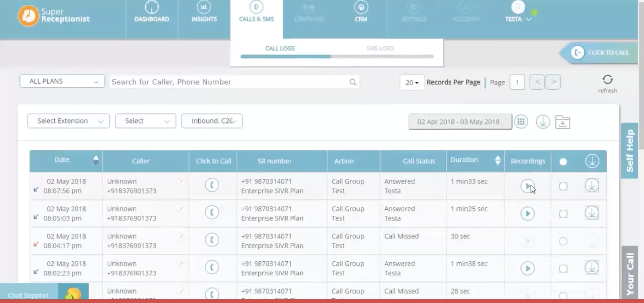
Task: Click the archive download folder icon
Action: 563,122
